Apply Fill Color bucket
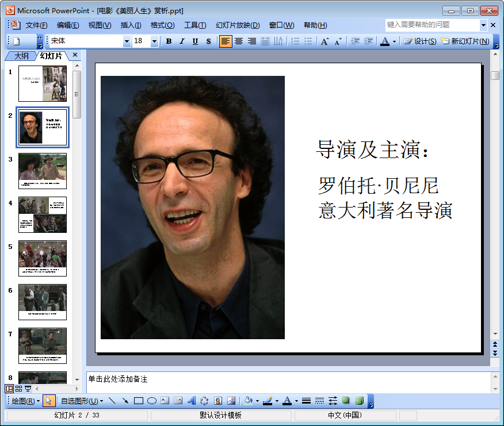Image resolution: width=504 pixels, height=426 pixels. tap(249, 401)
